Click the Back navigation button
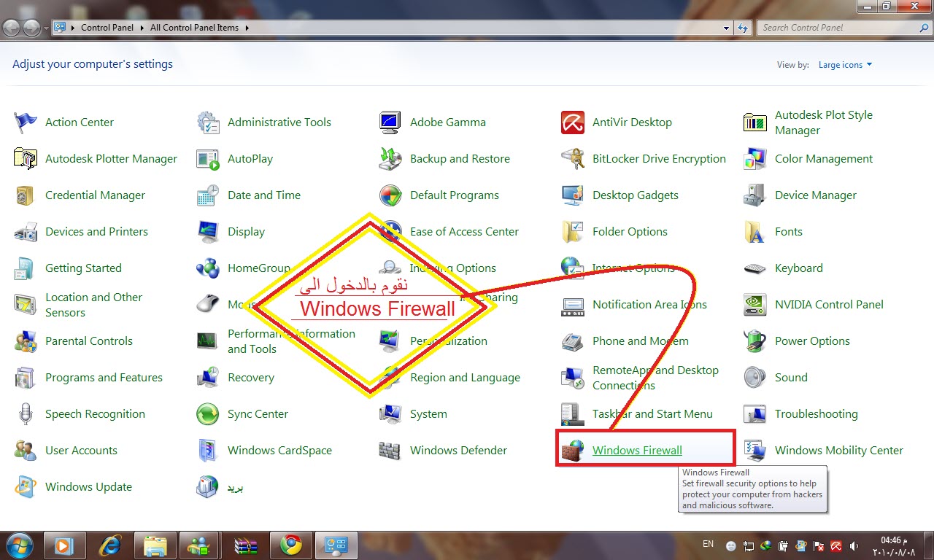The width and height of the screenshot is (934, 560). coord(12,28)
